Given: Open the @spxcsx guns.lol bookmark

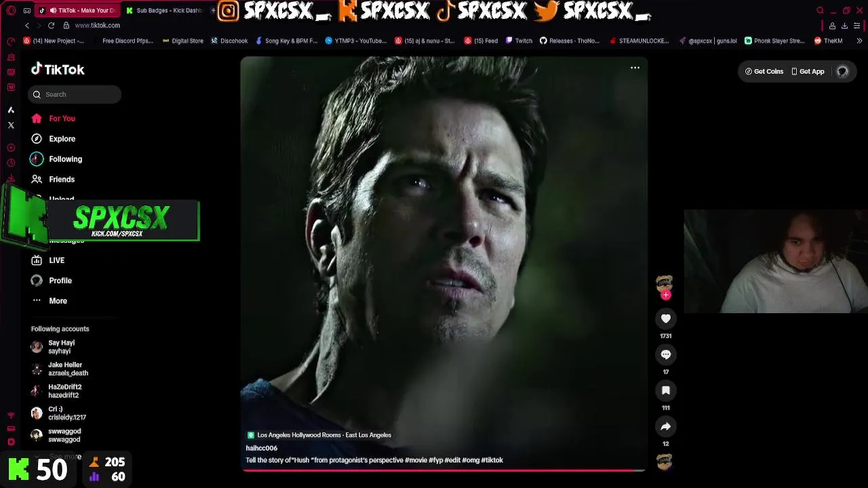Looking at the screenshot, I should pos(707,41).
